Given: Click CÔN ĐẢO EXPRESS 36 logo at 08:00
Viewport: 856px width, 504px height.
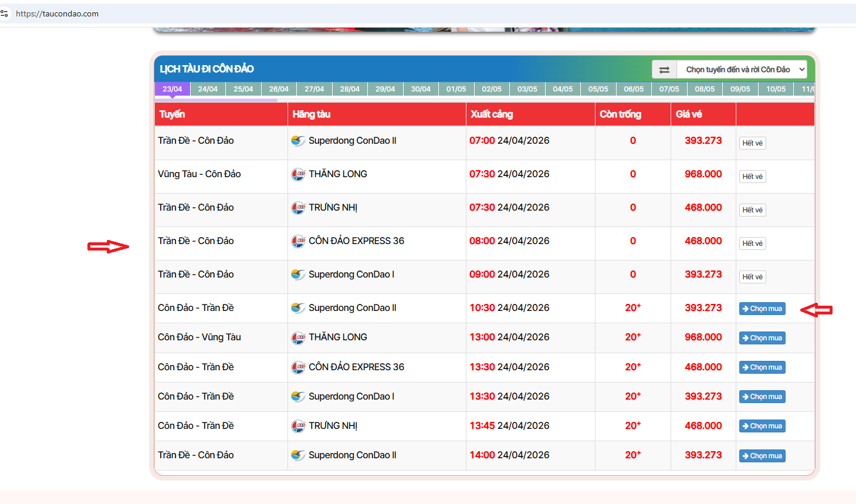Looking at the screenshot, I should pyautogui.click(x=298, y=241).
